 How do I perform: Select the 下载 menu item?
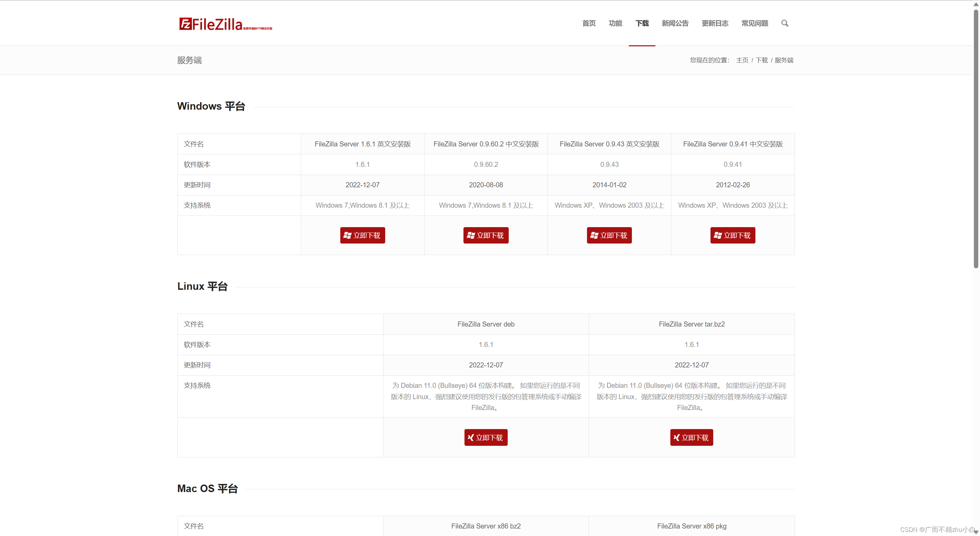point(642,23)
